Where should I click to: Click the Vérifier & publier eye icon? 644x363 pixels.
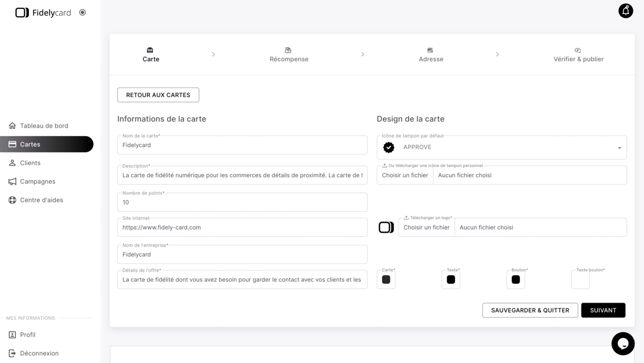(x=578, y=50)
